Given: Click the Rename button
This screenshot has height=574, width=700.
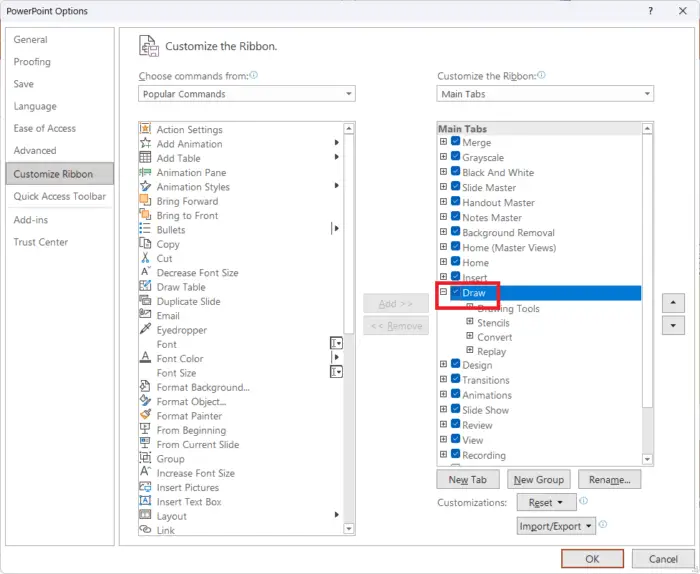Looking at the screenshot, I should (x=609, y=479).
